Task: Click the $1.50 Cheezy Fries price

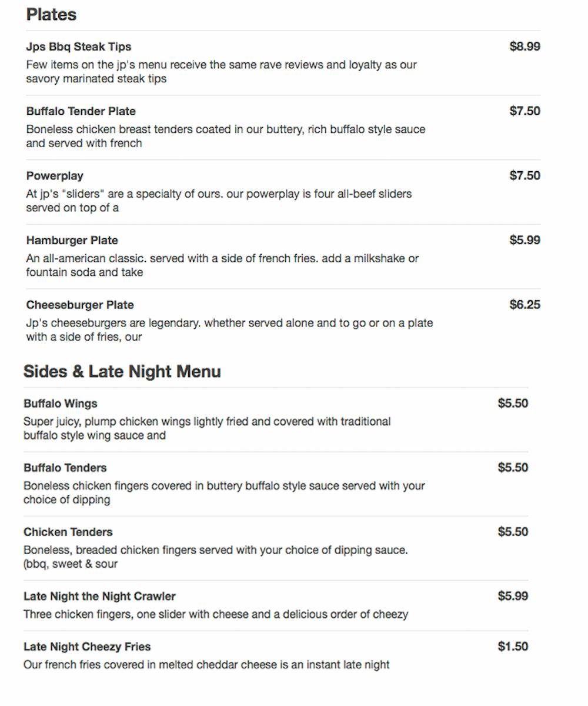Action: [x=513, y=647]
